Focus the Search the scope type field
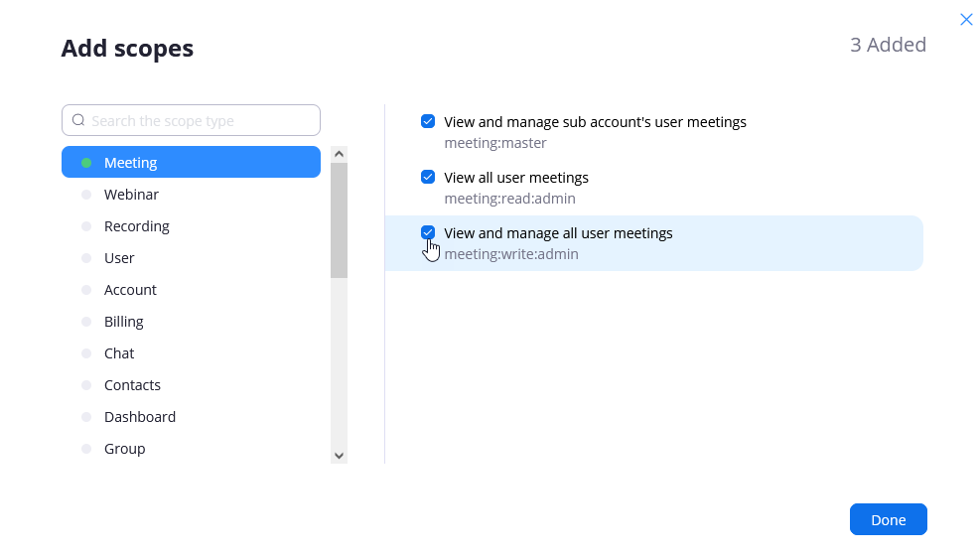The image size is (980, 557). click(x=199, y=120)
